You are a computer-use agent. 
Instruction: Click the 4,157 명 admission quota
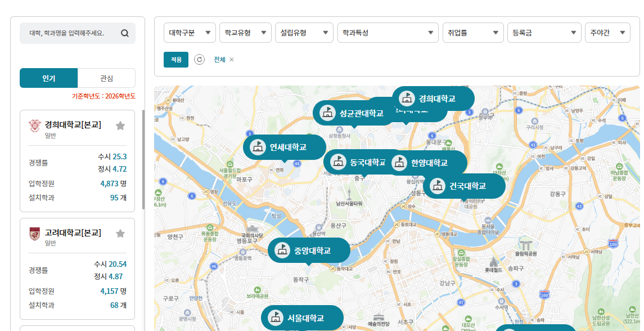pyautogui.click(x=114, y=291)
